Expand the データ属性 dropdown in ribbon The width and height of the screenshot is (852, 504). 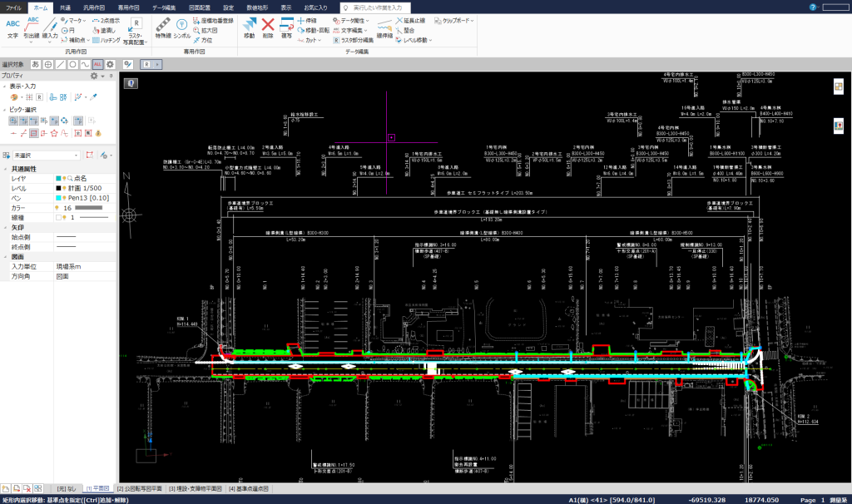point(351,21)
